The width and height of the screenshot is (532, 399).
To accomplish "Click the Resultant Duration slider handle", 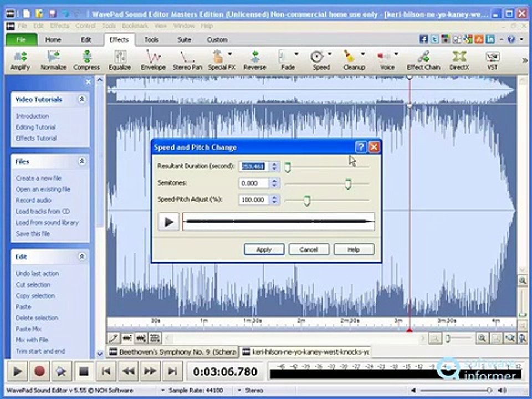I will click(x=288, y=167).
